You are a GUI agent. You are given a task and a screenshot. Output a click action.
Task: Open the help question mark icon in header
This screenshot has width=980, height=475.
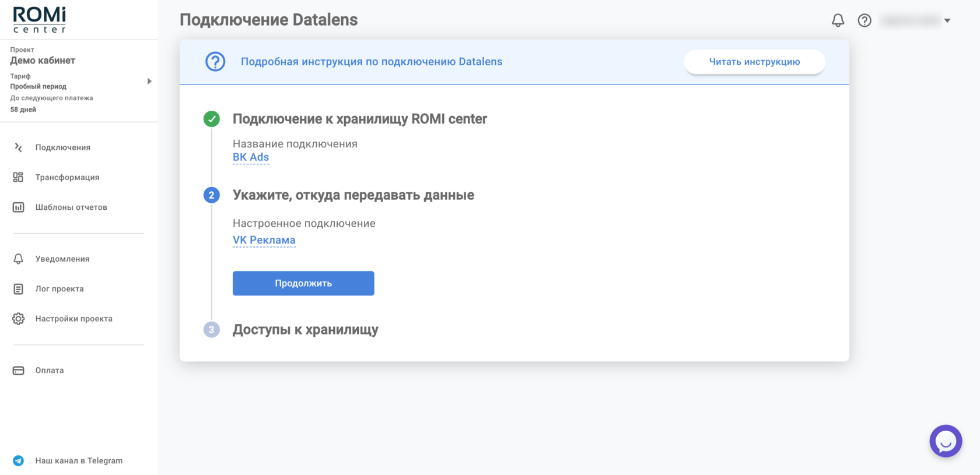(x=864, y=20)
